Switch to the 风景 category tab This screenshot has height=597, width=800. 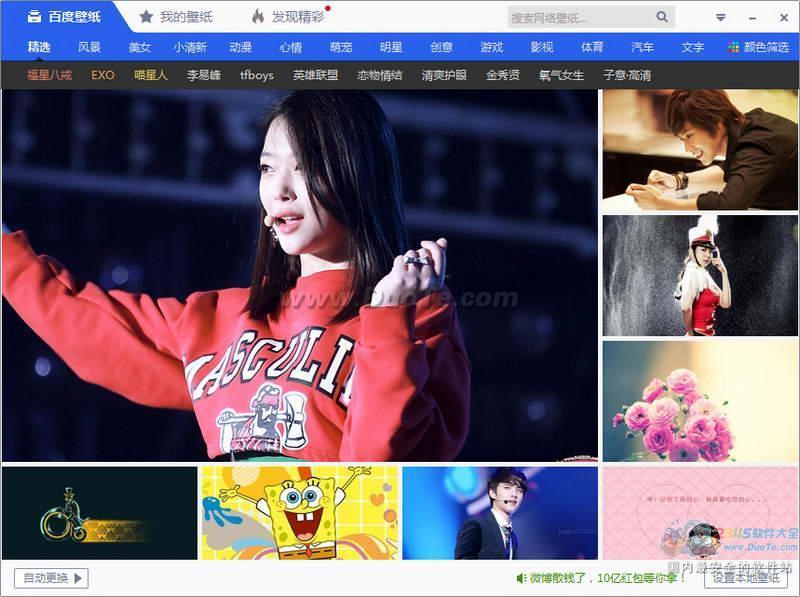coord(90,47)
